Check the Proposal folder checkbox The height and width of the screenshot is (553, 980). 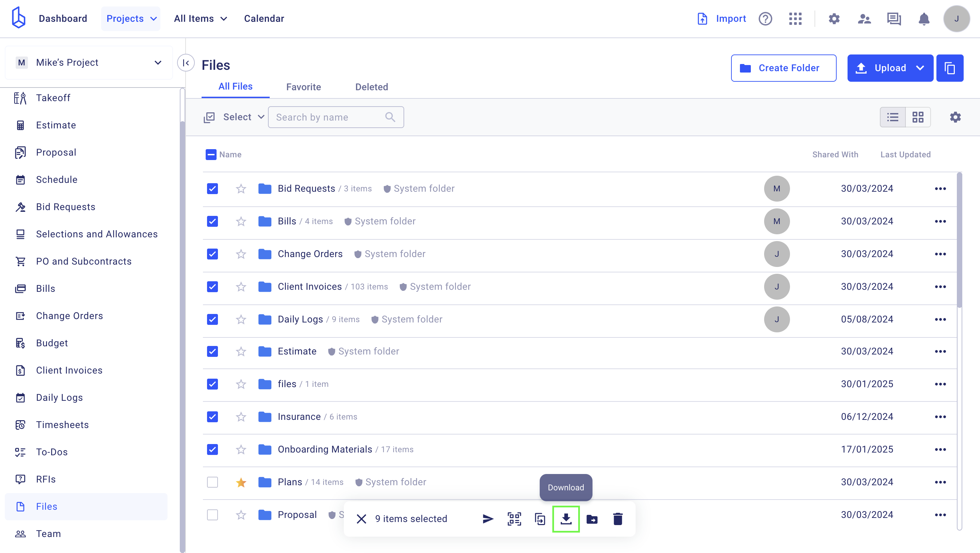(x=212, y=515)
